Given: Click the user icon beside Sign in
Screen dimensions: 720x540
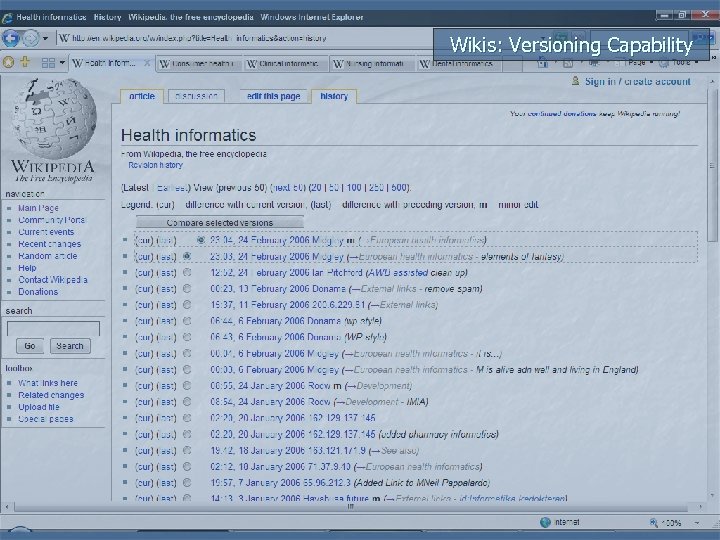Looking at the screenshot, I should [x=575, y=81].
